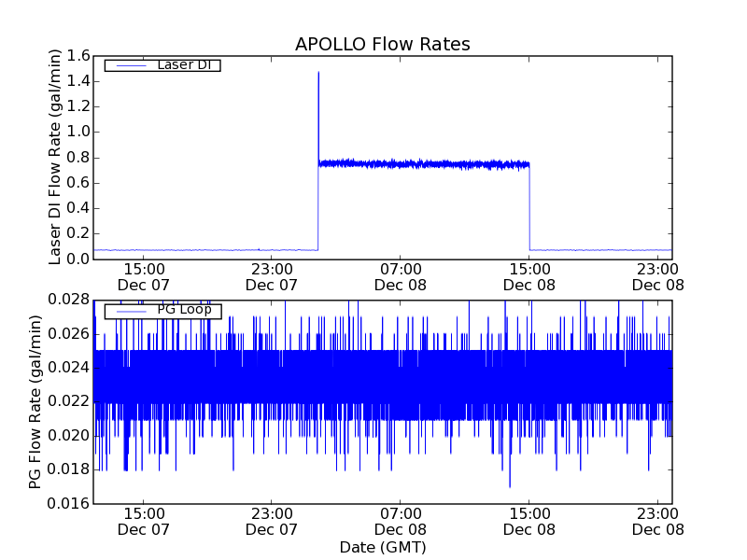747x560 pixels.
Task: Click the 0.016 y-axis tick on the lower plot
Action: (71, 504)
